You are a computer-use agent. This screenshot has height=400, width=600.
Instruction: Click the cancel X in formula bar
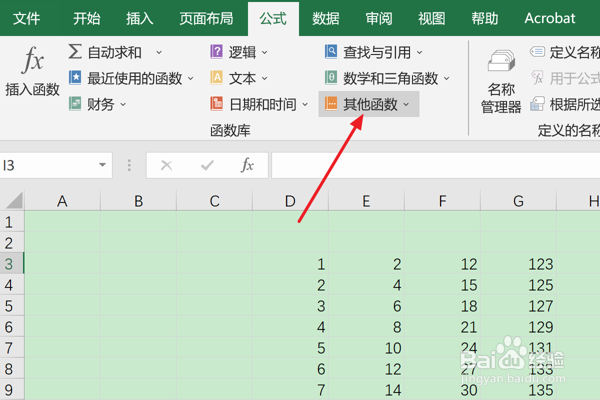click(x=166, y=165)
